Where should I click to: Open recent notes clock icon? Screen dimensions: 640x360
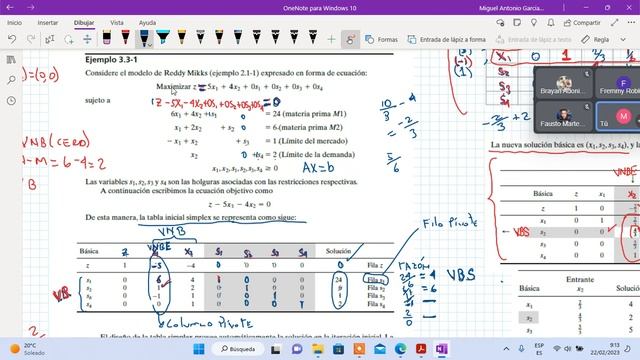(11, 100)
